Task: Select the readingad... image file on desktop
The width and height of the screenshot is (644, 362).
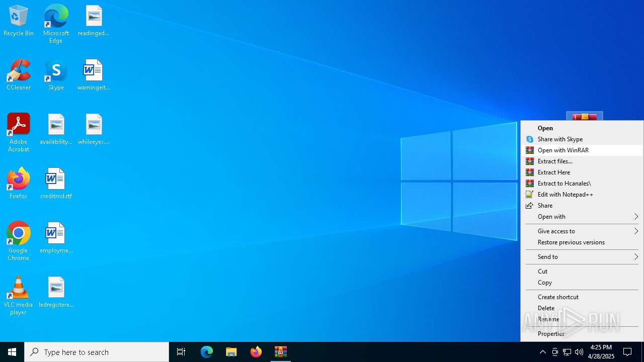Action: tap(94, 21)
